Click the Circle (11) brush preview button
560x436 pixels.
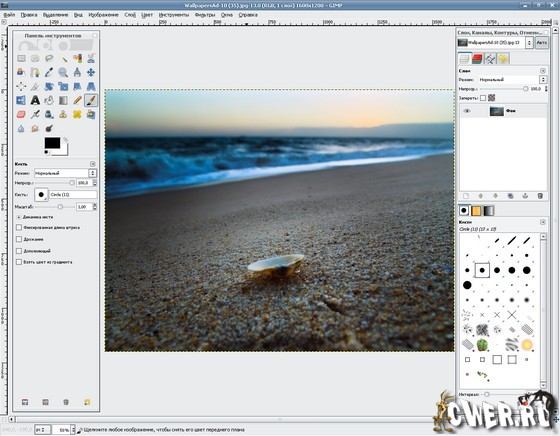(x=41, y=195)
